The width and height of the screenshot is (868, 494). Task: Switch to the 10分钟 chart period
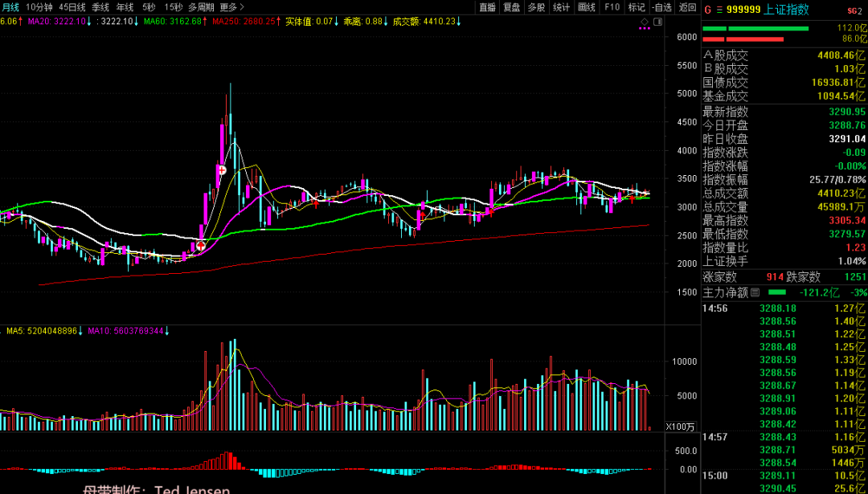pos(40,7)
